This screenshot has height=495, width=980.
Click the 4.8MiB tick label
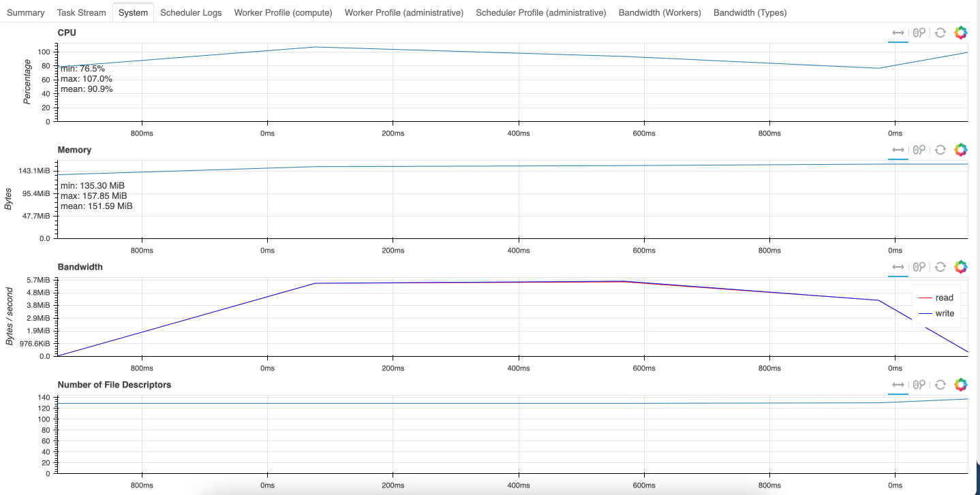[x=38, y=293]
